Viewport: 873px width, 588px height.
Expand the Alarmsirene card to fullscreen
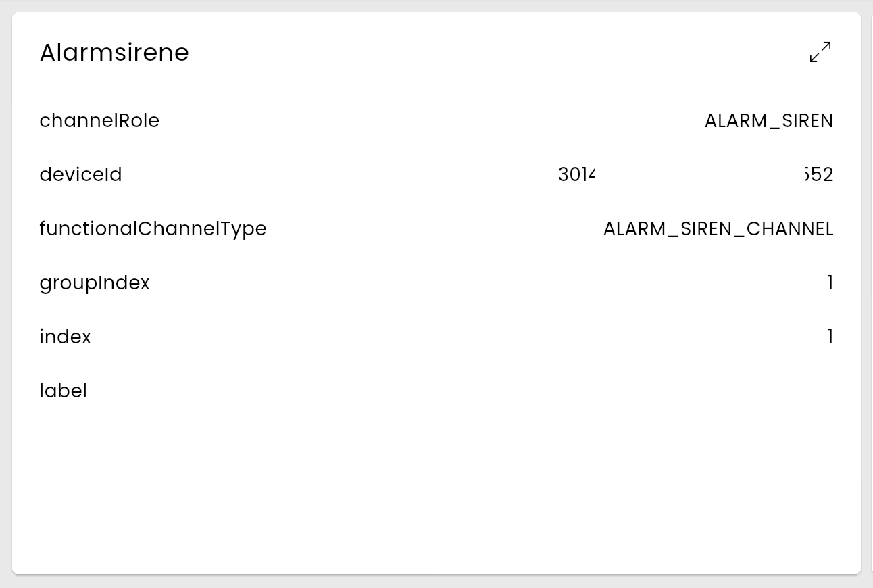820,52
